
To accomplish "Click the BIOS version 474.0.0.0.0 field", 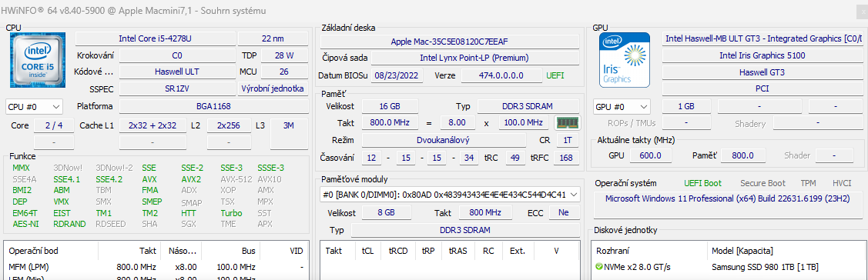I will [501, 75].
